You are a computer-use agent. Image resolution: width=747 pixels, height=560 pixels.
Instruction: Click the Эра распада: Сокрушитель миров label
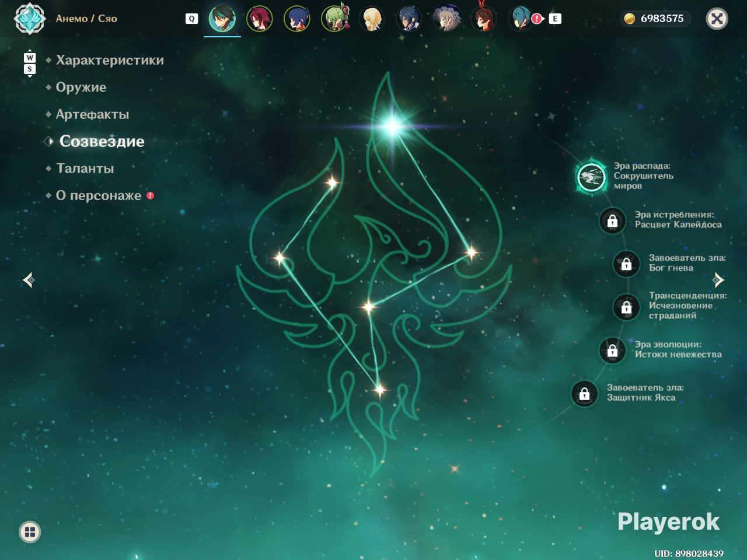pos(643,176)
